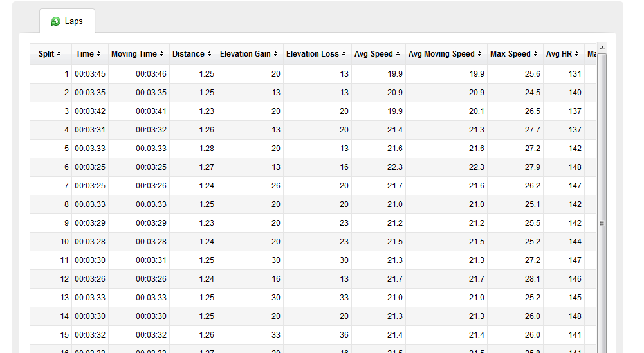Click the scrollbar up arrow
Image resolution: width=644 pixels, height=353 pixels.
pyautogui.click(x=602, y=48)
